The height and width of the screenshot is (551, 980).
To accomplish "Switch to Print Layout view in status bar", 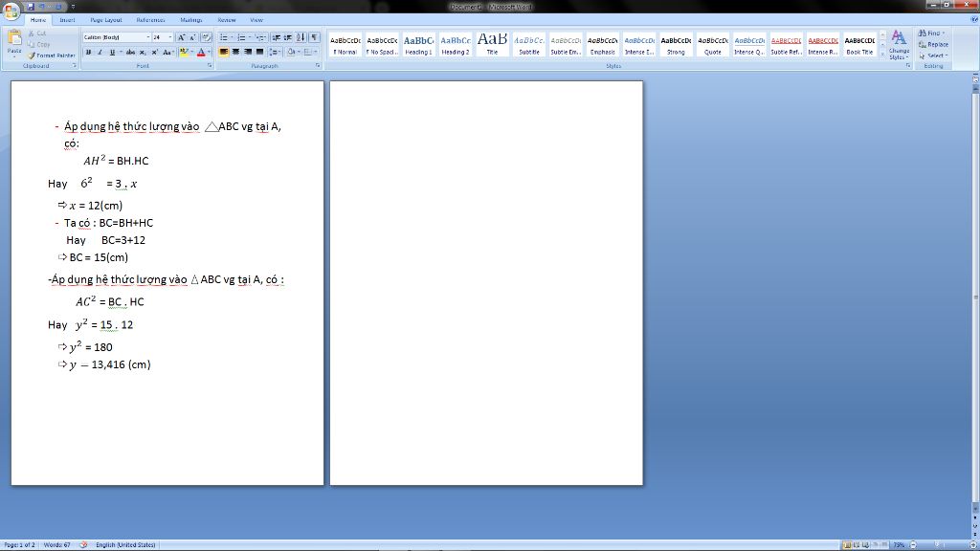I will tap(847, 544).
